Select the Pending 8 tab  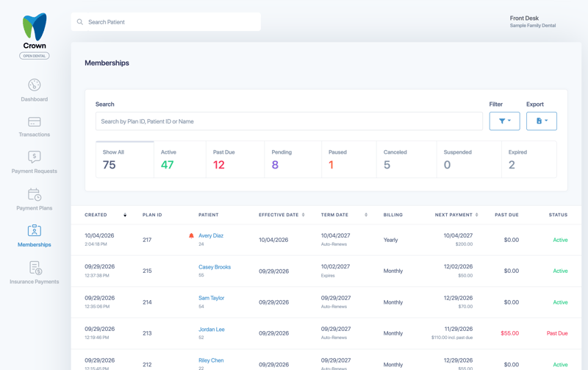[293, 159]
